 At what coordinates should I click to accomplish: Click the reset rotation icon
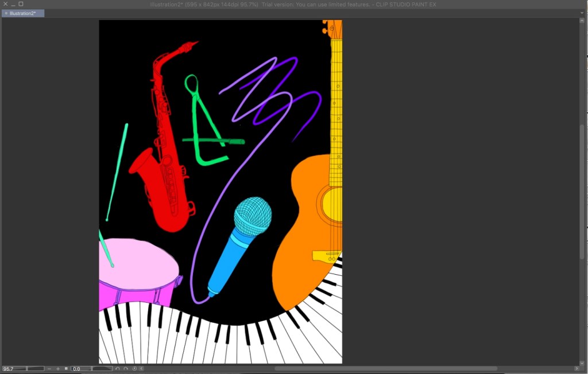click(x=134, y=369)
